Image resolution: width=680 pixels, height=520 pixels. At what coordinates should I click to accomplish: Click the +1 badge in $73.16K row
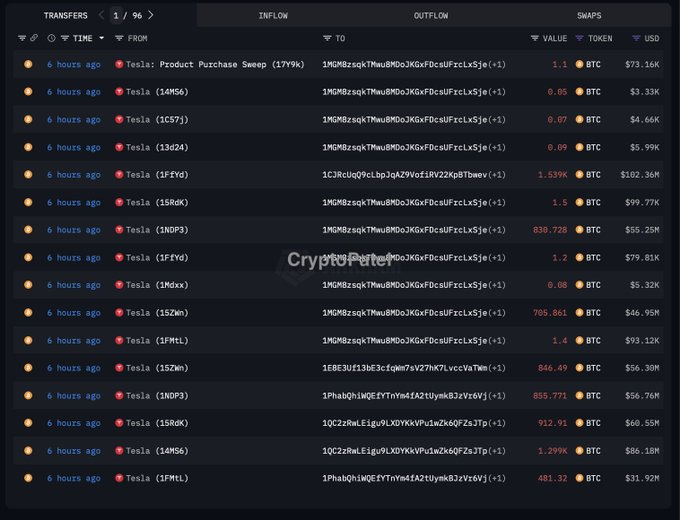497,64
